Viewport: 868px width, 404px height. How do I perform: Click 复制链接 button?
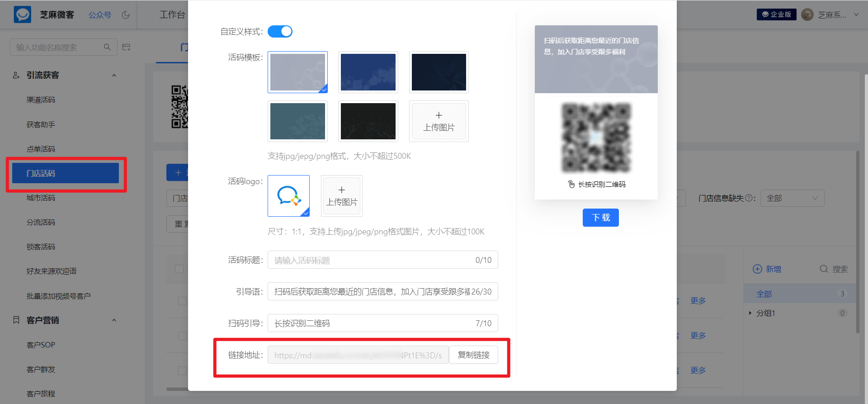[x=473, y=355]
